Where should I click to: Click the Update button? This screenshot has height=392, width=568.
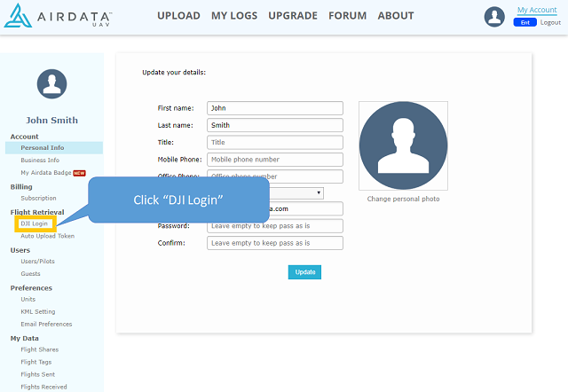click(304, 272)
